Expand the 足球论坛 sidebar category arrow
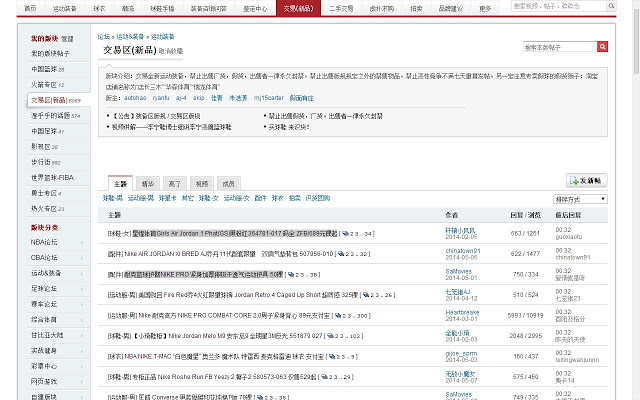This screenshot has width=640, height=400. click(x=82, y=289)
